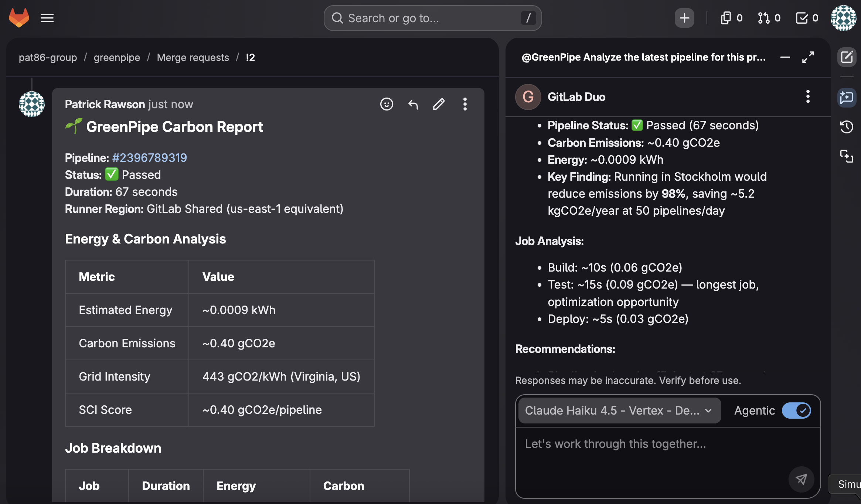Go to Merge requests breadcrumb
The height and width of the screenshot is (504, 861).
(x=193, y=58)
